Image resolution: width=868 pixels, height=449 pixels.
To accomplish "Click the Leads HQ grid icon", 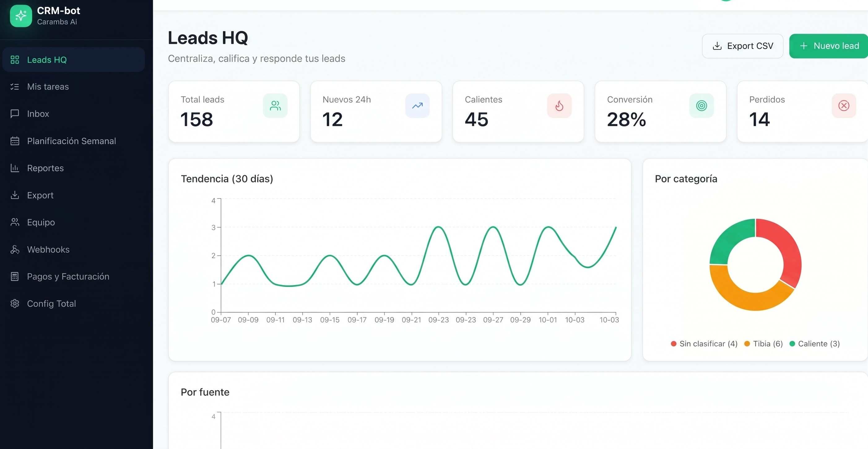I will click(x=15, y=60).
